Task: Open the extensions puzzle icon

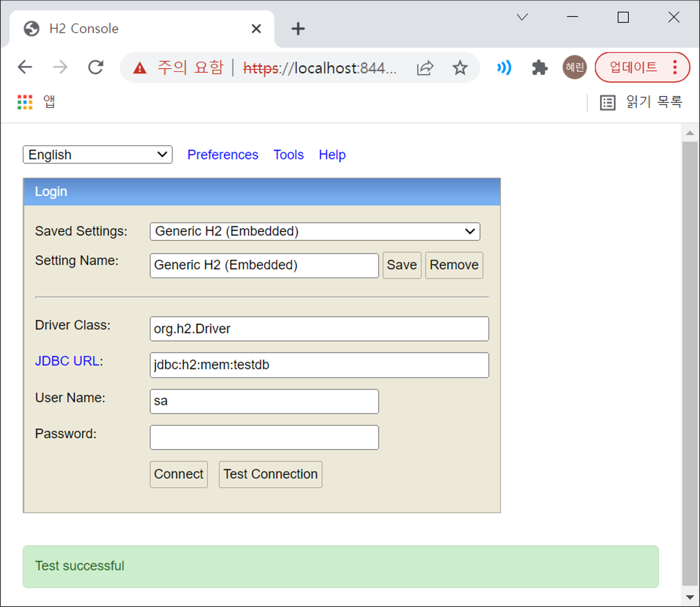Action: (539, 68)
